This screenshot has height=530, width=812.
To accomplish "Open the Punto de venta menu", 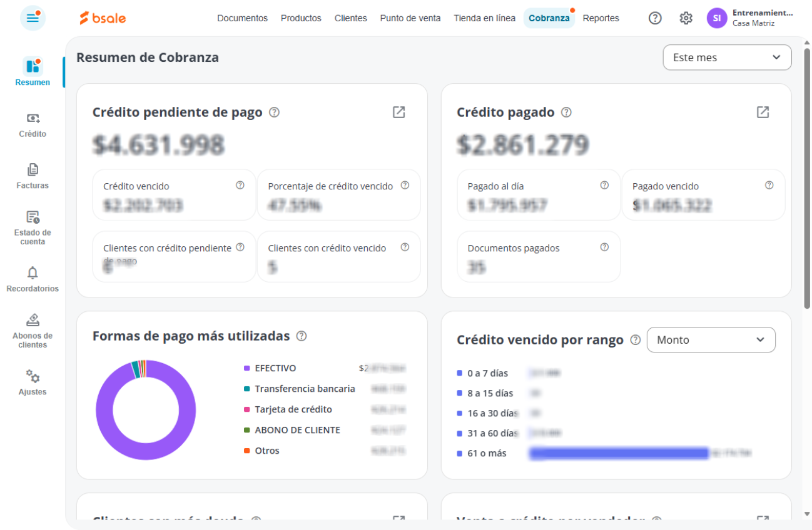I will tap(410, 18).
